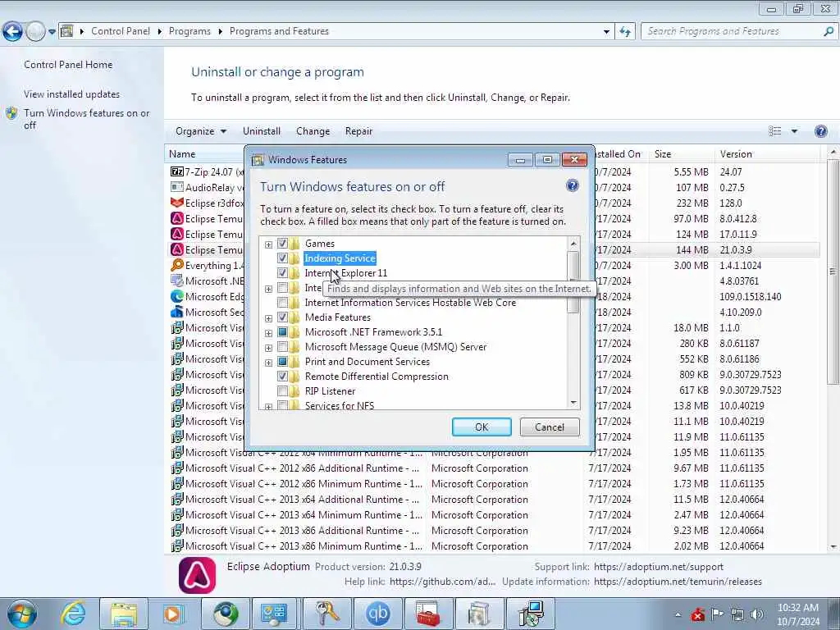
Task: Click the large Eclipse Adoptium logo in details pane
Action: point(197,575)
